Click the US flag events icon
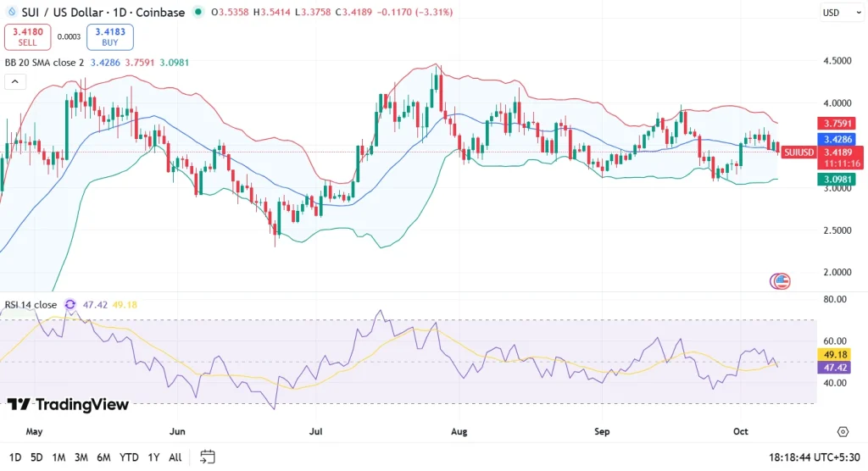 [779, 281]
